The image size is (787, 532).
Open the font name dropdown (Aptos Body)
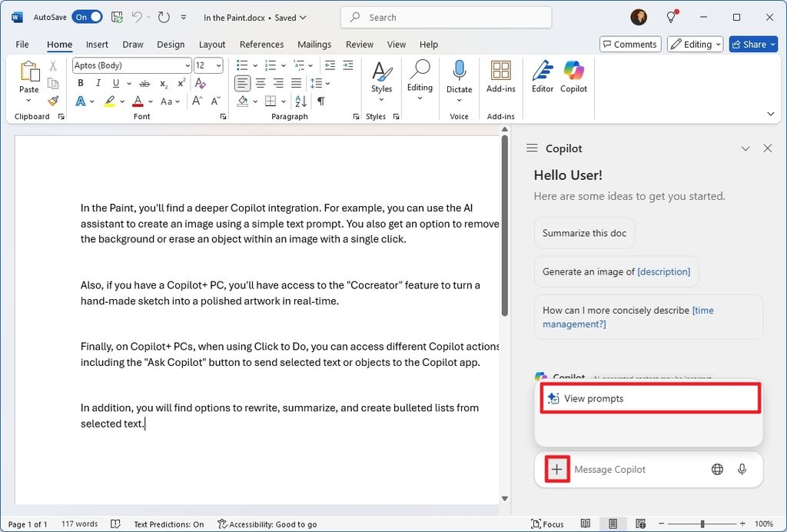(188, 65)
